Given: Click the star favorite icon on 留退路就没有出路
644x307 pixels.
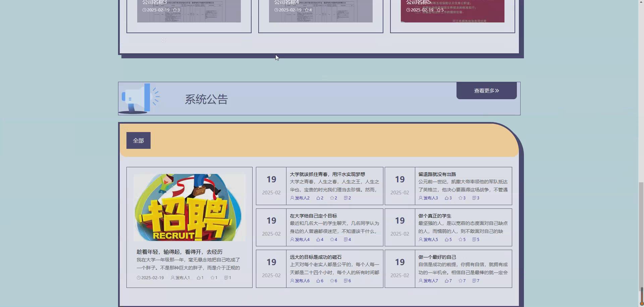Looking at the screenshot, I should (461, 198).
